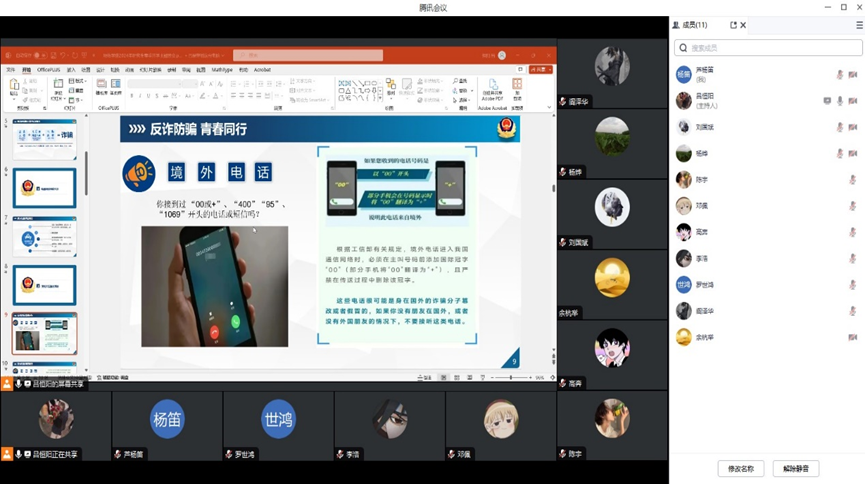This screenshot has width=865, height=484.
Task: Switch to the 插入 ribbon tab
Action: pos(71,70)
